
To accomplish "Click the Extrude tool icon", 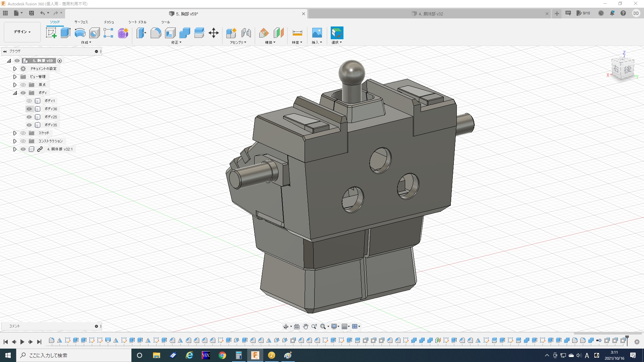I will coord(65,33).
